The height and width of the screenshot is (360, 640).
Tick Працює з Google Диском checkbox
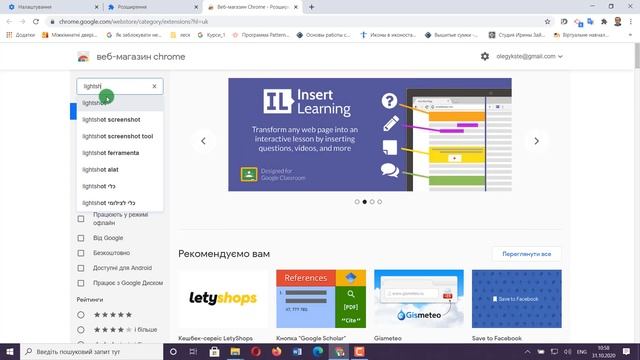81,283
